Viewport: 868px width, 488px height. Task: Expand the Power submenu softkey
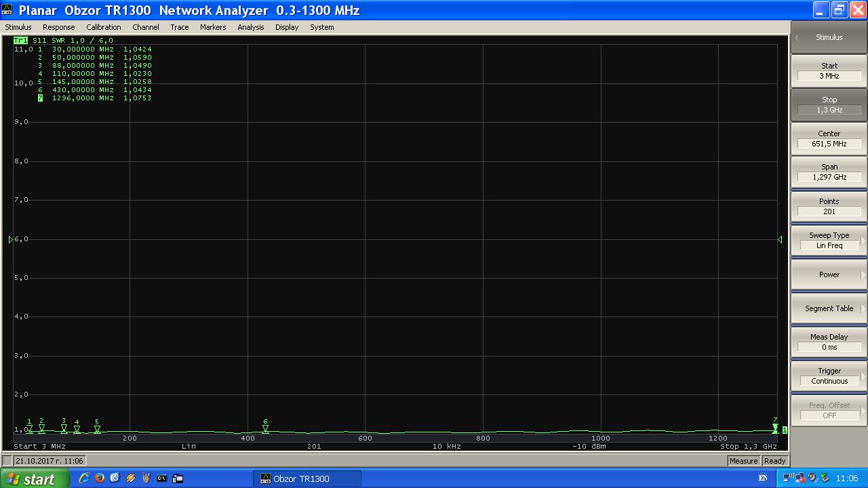click(829, 274)
